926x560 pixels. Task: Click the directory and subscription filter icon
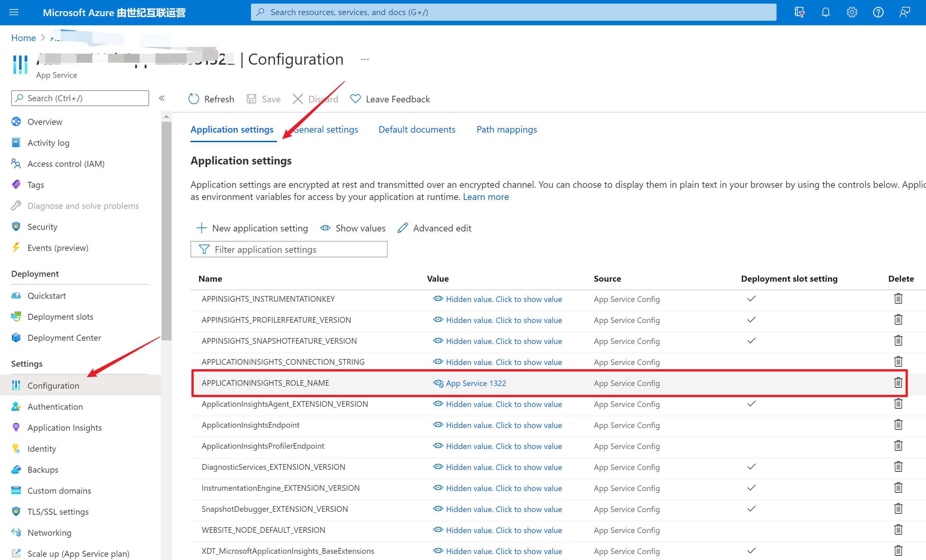[x=799, y=12]
